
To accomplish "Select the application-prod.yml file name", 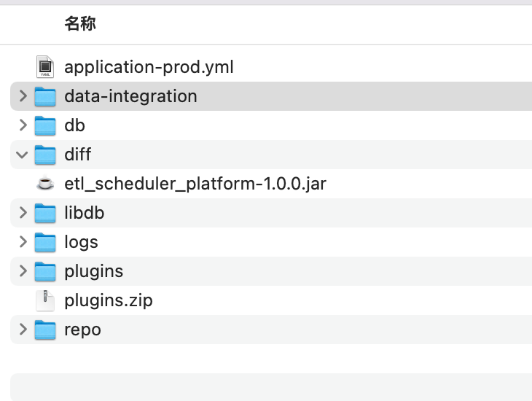I will [x=149, y=67].
